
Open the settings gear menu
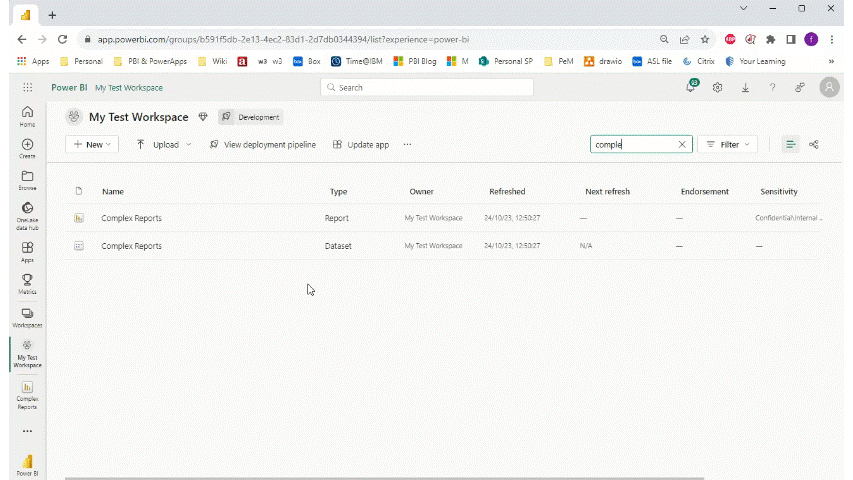click(718, 88)
